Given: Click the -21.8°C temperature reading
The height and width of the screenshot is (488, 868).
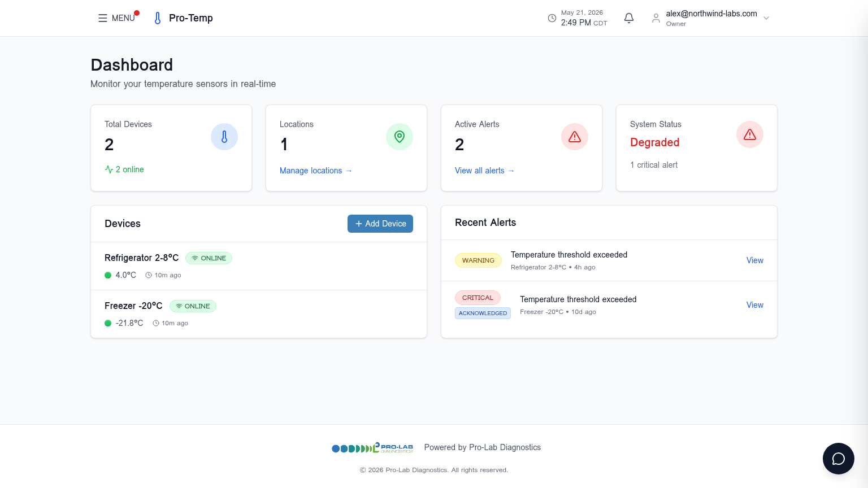Looking at the screenshot, I should [x=129, y=323].
